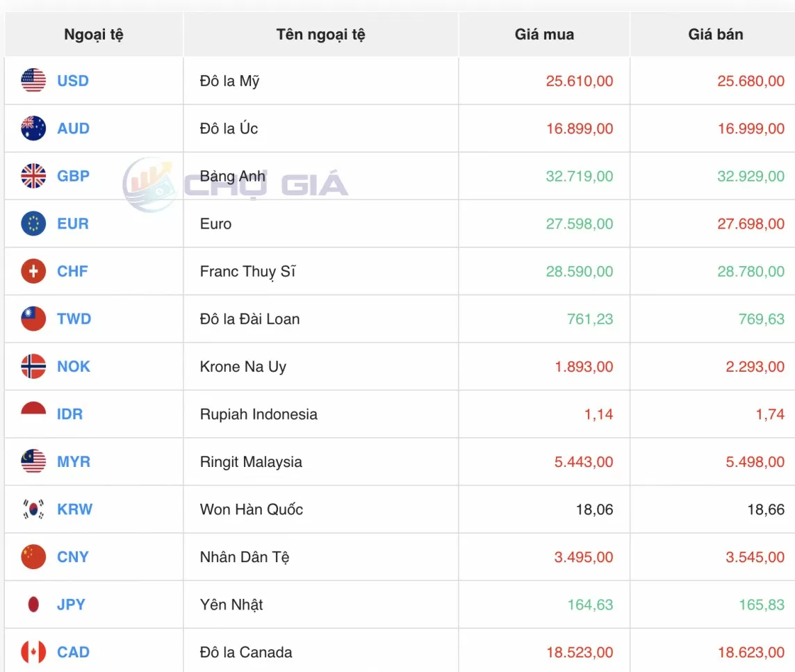Click the MYR Malaysian flag icon
The width and height of the screenshot is (795, 672).
coord(33,461)
